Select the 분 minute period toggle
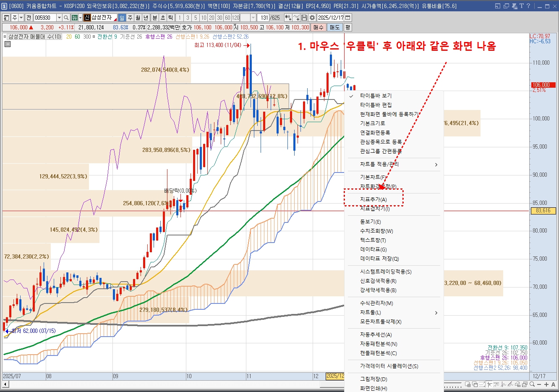The width and height of the screenshot is (559, 392). tap(154, 18)
